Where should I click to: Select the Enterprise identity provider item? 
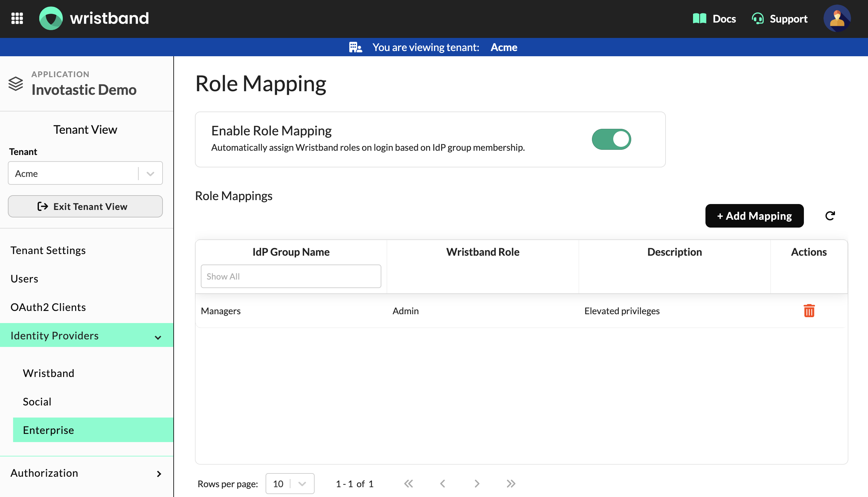(x=93, y=430)
